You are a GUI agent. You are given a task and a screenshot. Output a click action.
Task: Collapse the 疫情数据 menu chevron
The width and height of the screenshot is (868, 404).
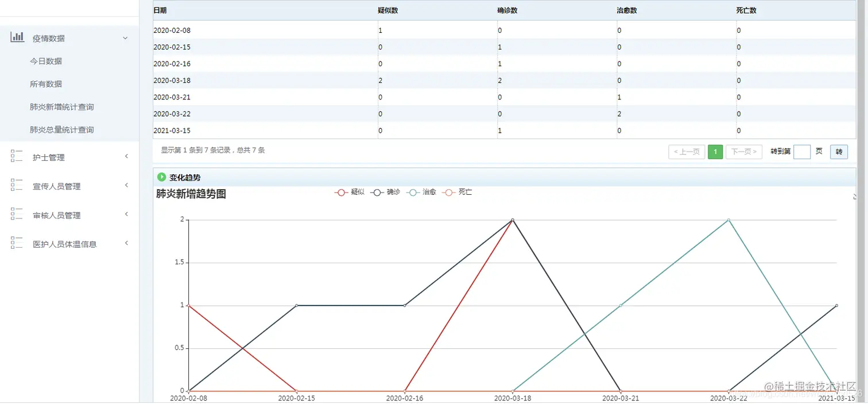pyautogui.click(x=126, y=38)
